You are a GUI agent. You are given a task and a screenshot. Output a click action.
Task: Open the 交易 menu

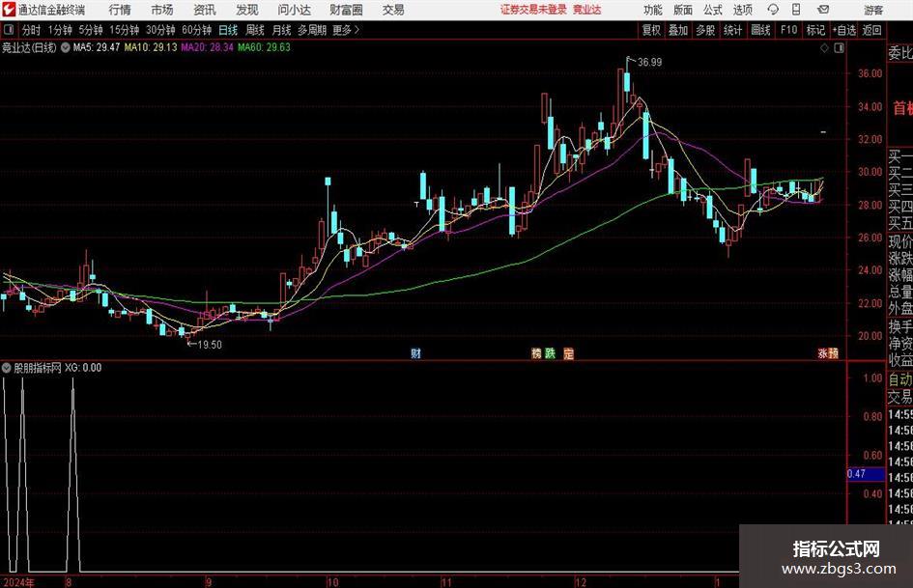[x=393, y=10]
